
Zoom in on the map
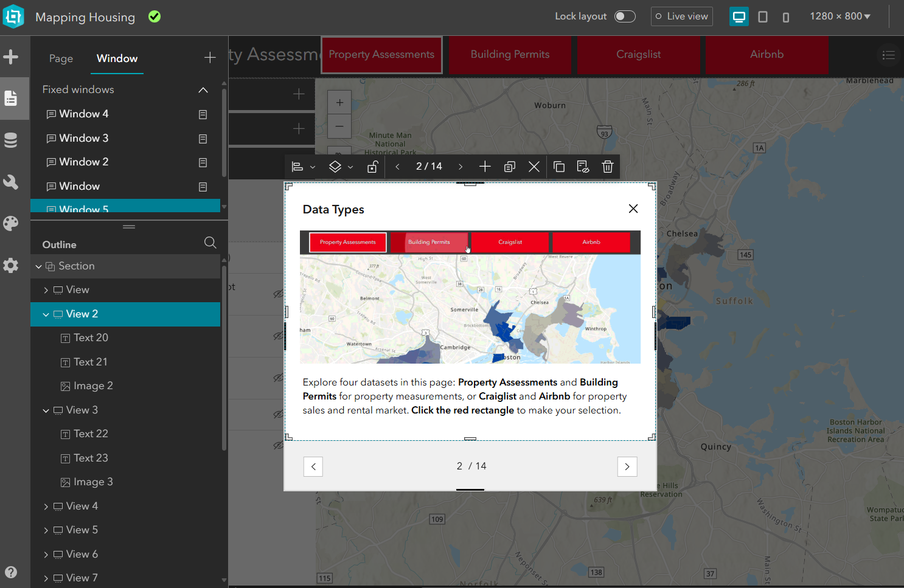[339, 102]
